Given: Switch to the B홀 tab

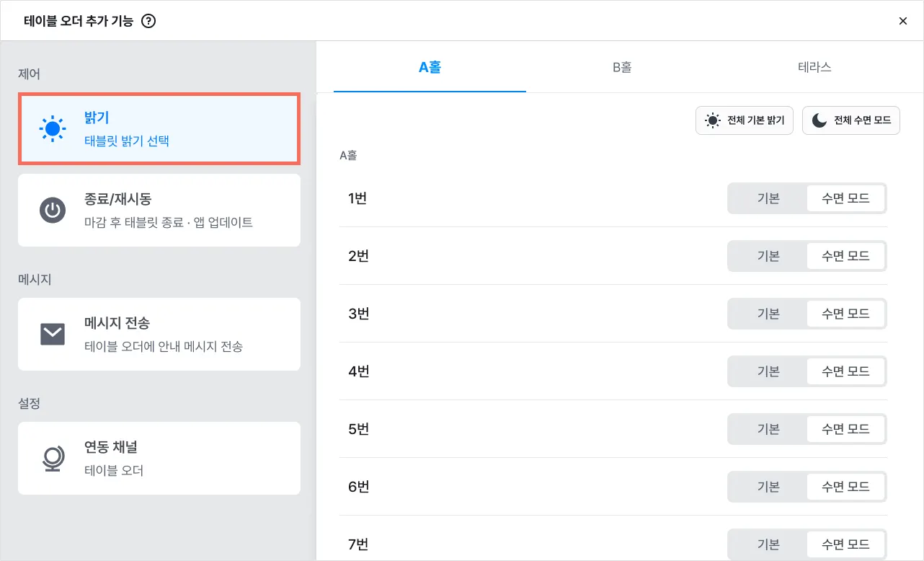Looking at the screenshot, I should (x=622, y=67).
